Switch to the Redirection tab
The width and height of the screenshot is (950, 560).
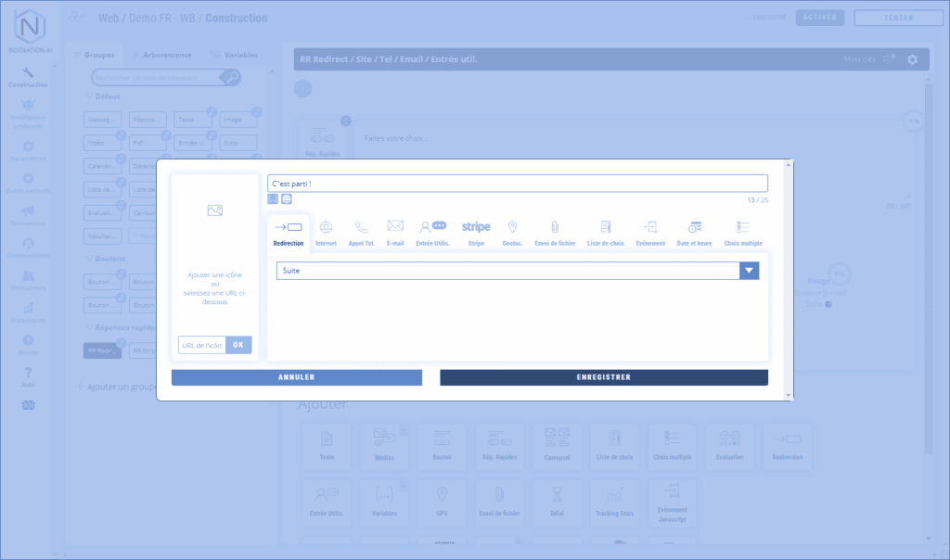tap(289, 231)
